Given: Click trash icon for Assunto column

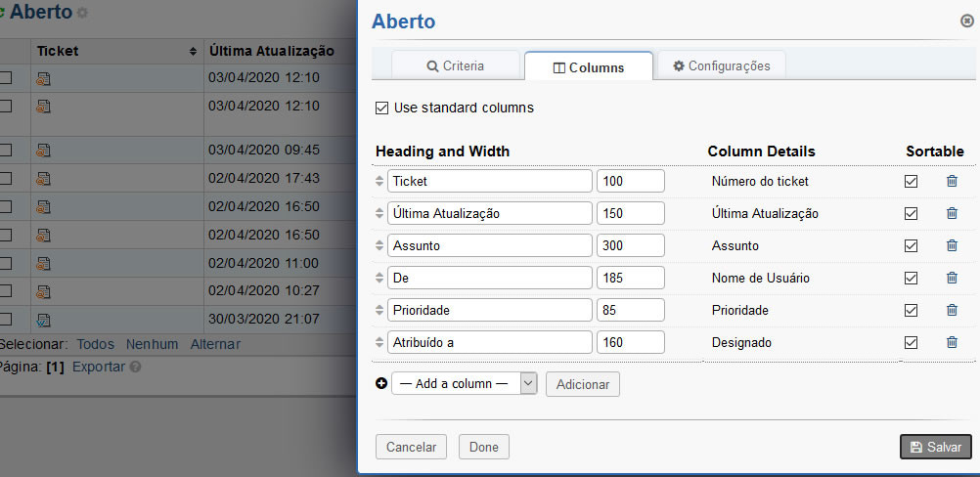Looking at the screenshot, I should 952,245.
